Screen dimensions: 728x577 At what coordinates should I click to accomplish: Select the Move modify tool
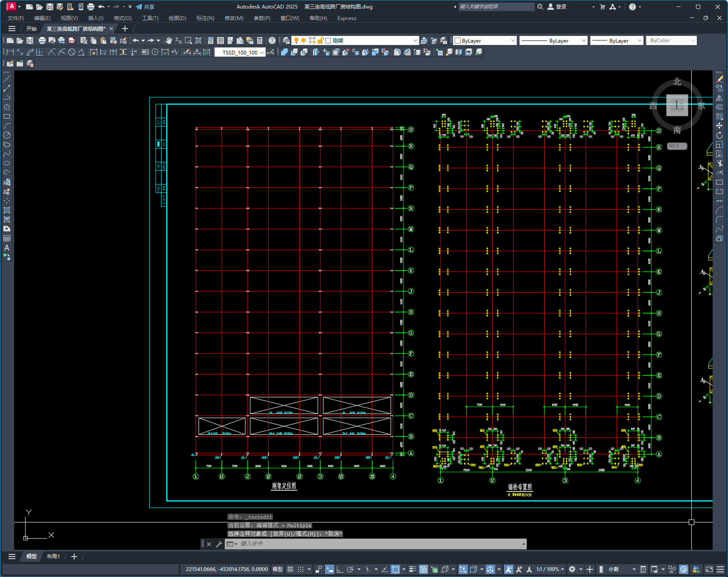(x=719, y=126)
